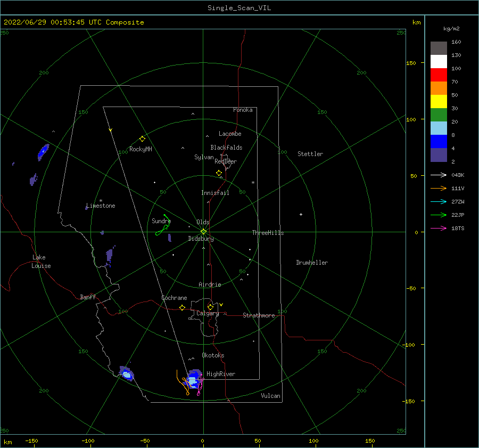Click the cyan 27ZW track arrow
479x448 pixels.
pos(439,201)
